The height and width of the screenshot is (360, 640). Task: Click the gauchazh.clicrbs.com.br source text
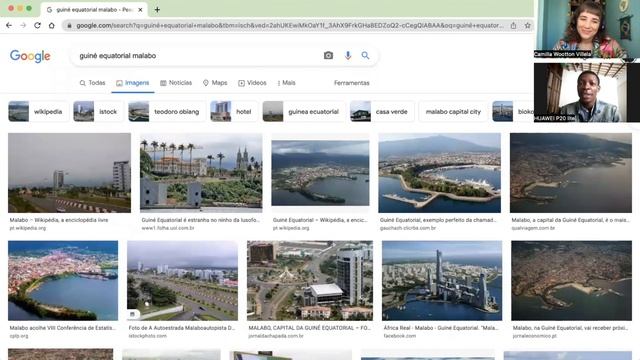tap(408, 228)
